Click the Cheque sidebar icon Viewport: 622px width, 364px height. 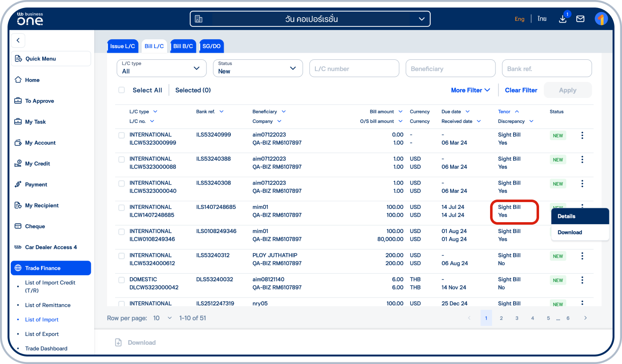(18, 226)
